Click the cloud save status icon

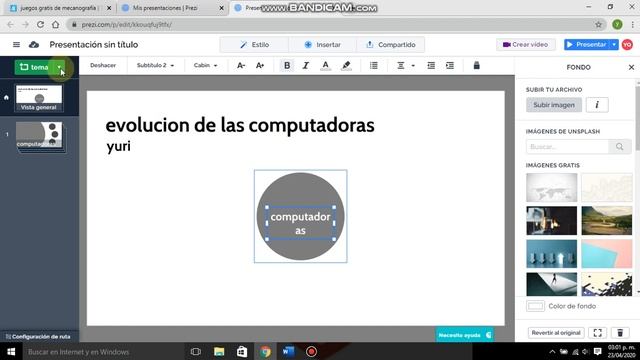[x=34, y=44]
